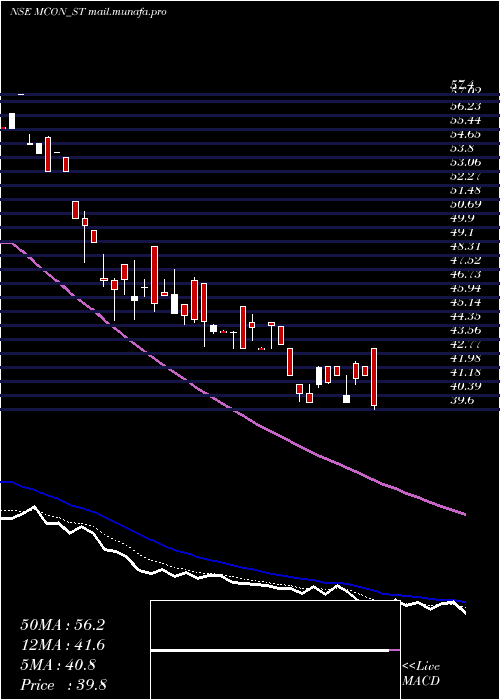Screen dimensions: 500x700
Task: Click the 43.56 price axis label
Action: click(x=466, y=330)
